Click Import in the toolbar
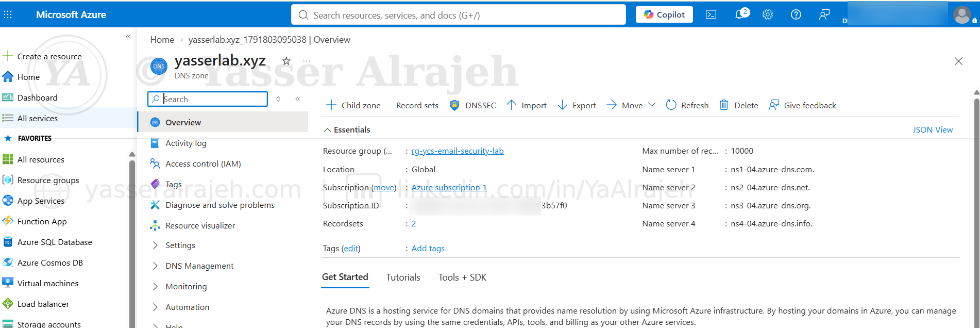Viewport: 980px width, 328px height. (527, 105)
